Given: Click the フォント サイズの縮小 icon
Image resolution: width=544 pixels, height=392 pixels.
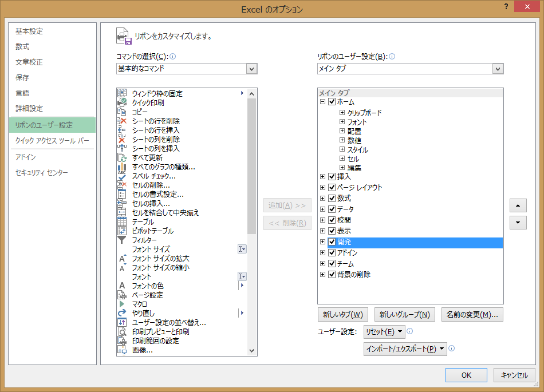Looking at the screenshot, I should (122, 268).
